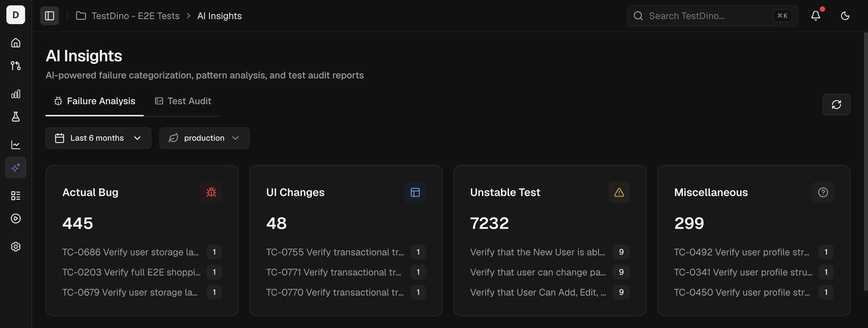Click warning icon on Unstable Test card

(619, 192)
